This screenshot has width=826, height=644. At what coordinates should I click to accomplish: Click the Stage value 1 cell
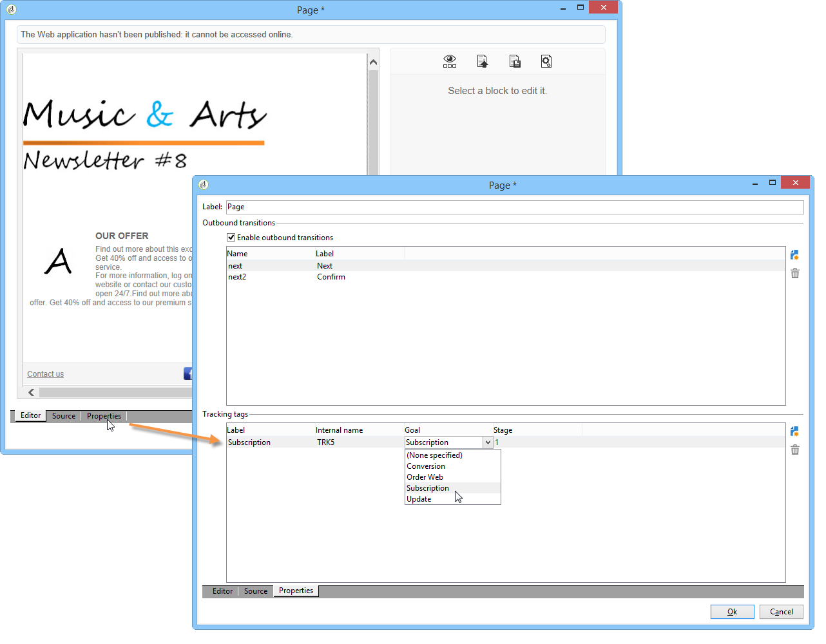click(497, 442)
